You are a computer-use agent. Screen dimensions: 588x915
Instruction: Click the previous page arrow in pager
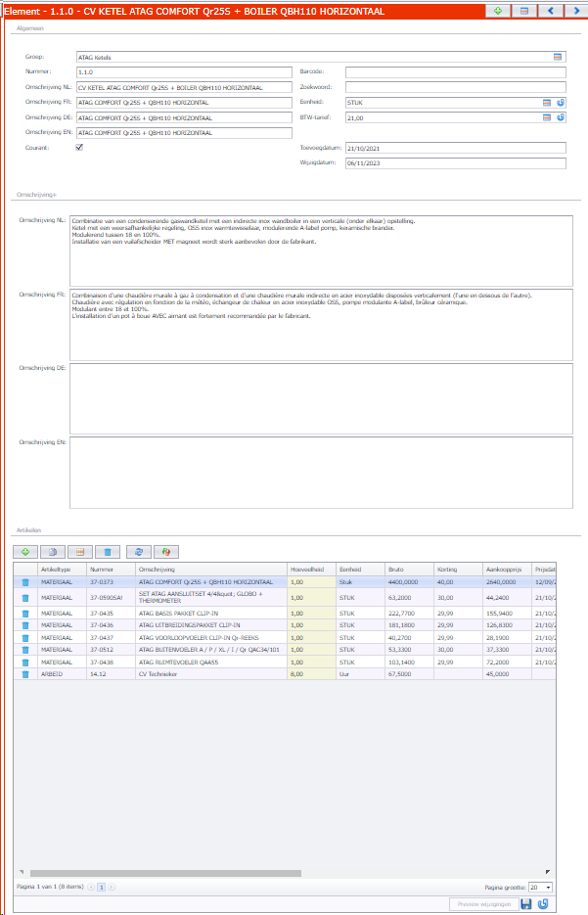tap(91, 887)
